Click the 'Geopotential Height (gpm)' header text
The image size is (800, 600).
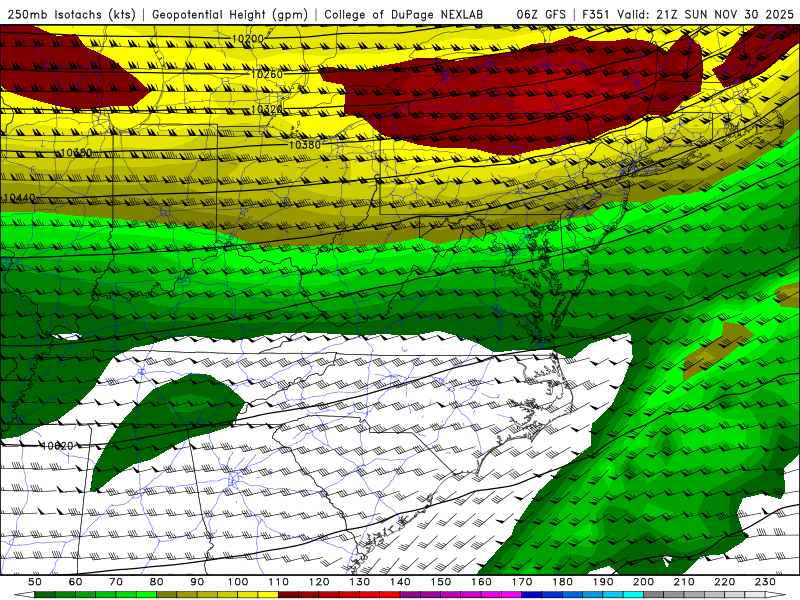230,14
